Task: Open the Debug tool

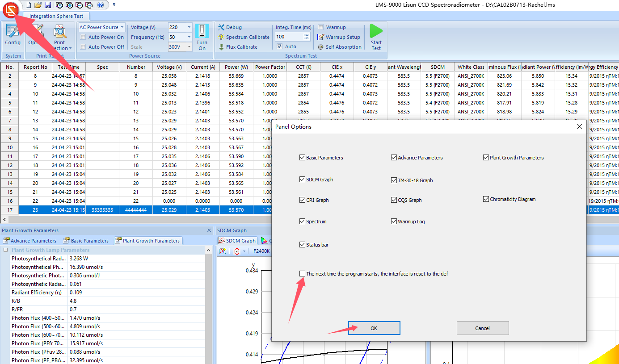Action: click(x=233, y=27)
